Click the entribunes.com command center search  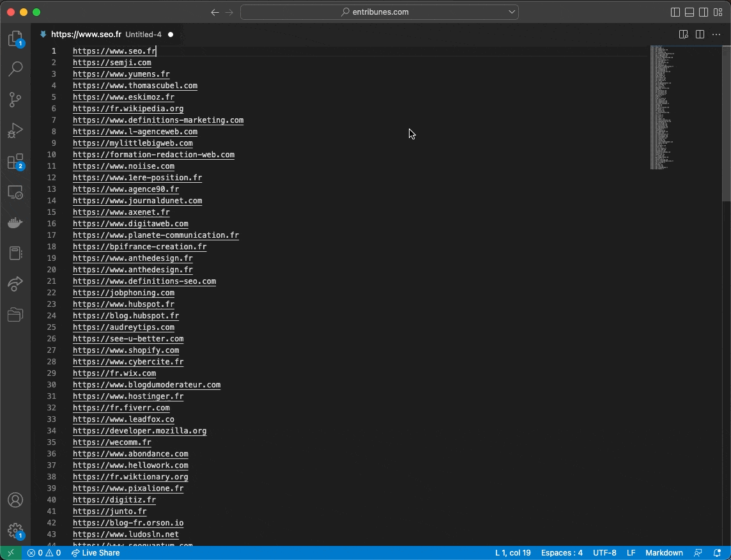point(380,12)
